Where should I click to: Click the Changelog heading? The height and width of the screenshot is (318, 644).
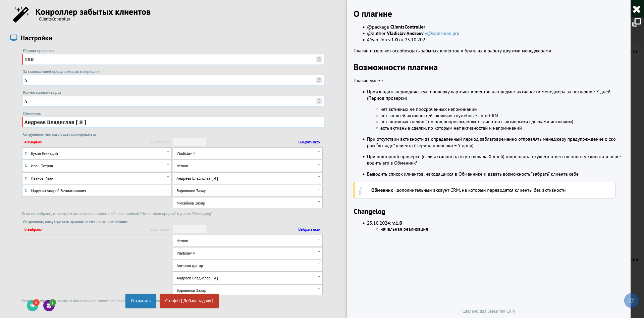pos(369,212)
